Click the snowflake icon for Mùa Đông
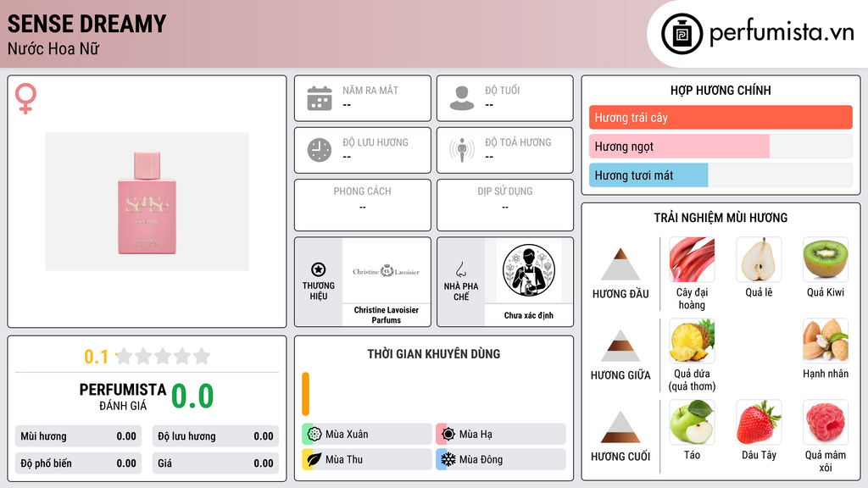This screenshot has height=488, width=868. [448, 459]
